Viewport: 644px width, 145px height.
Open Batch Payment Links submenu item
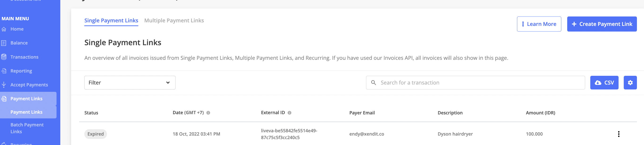tap(27, 128)
